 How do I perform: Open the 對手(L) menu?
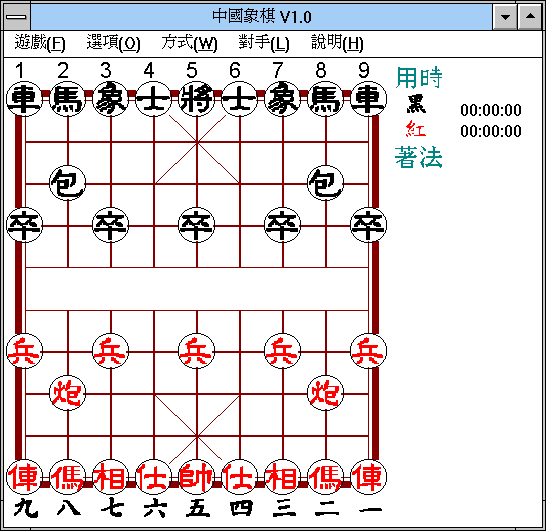coord(264,43)
